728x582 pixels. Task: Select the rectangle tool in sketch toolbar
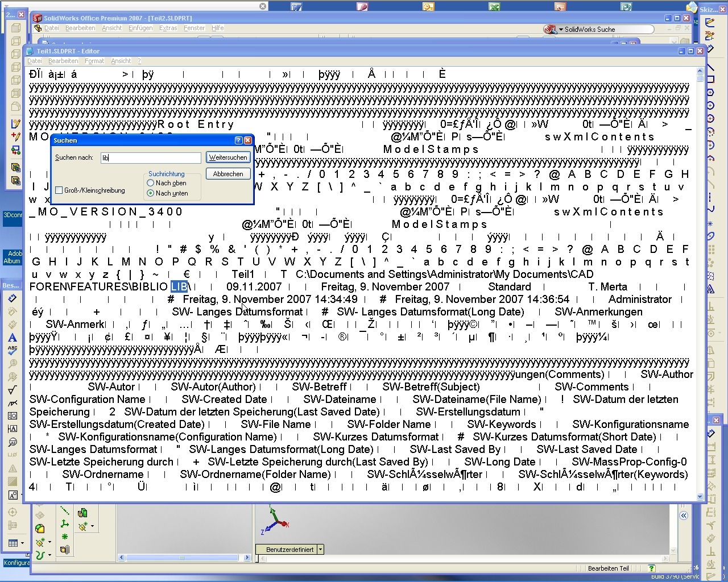(x=710, y=80)
